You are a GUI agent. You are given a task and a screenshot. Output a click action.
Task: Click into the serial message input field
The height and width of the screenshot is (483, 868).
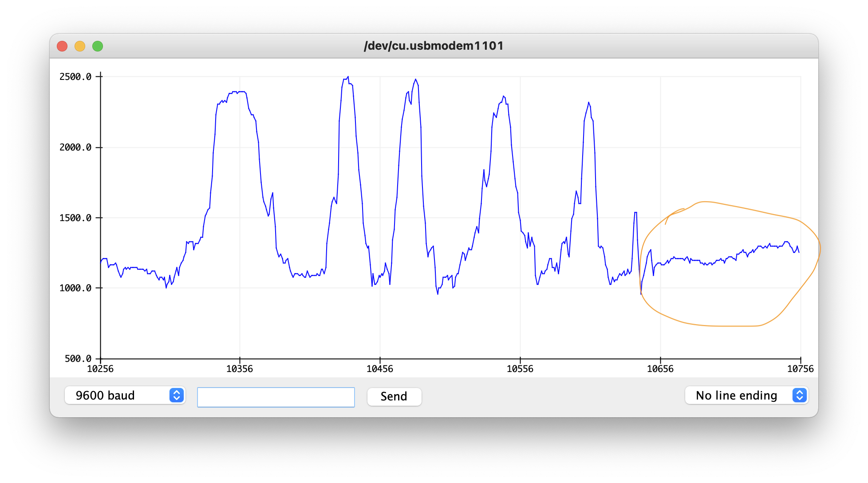point(275,397)
